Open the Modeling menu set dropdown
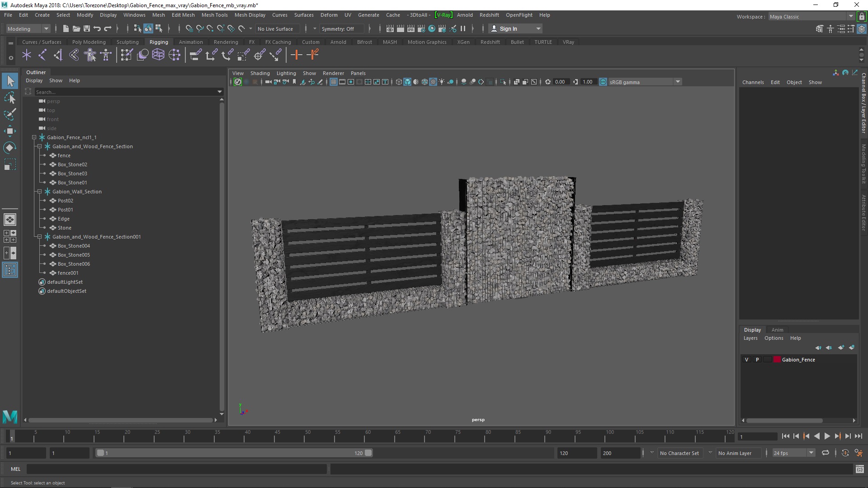868x488 pixels. (x=28, y=29)
